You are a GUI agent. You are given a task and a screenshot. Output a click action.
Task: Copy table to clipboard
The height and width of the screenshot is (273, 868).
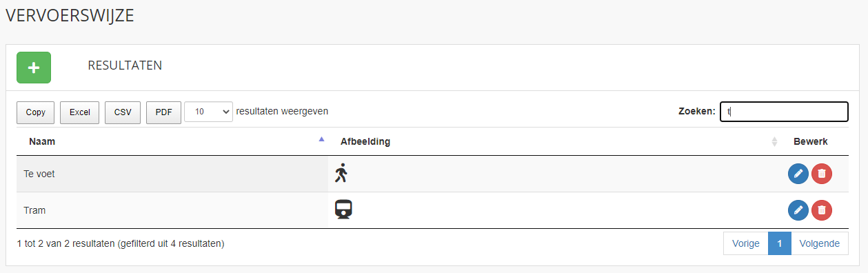[x=36, y=112]
